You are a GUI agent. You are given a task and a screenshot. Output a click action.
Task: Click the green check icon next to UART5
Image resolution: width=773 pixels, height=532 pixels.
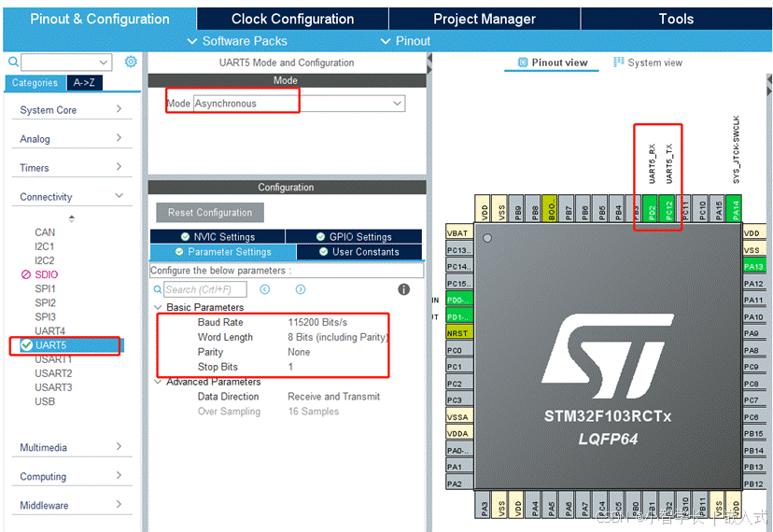click(27, 345)
